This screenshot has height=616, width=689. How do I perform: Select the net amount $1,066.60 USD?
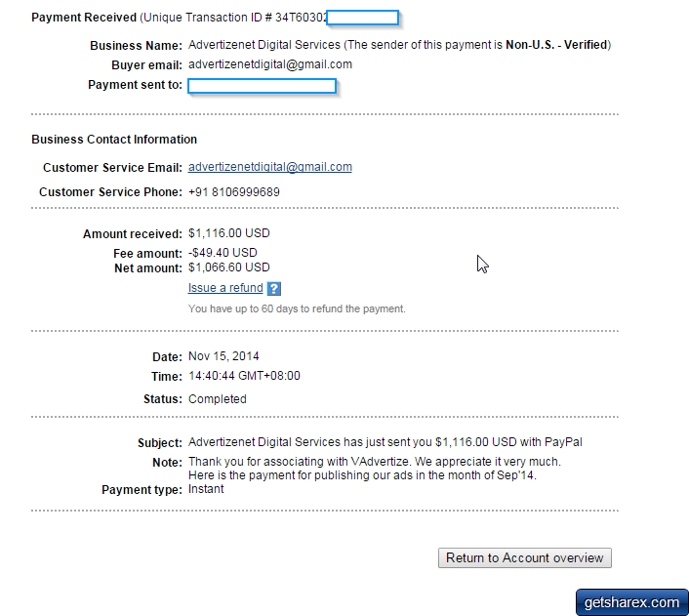[x=229, y=267]
